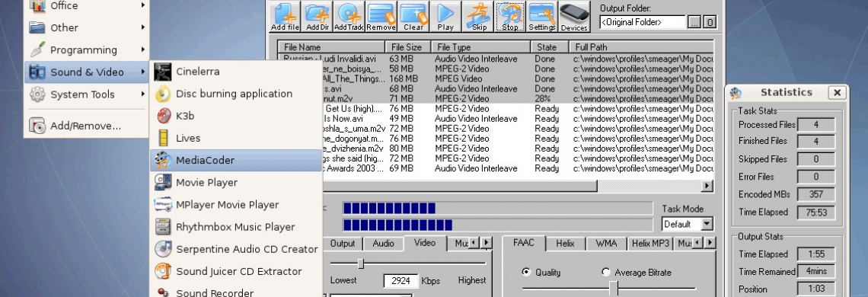Click the Serpentine Audio CD Creator icon
868x297 pixels.
(163, 249)
